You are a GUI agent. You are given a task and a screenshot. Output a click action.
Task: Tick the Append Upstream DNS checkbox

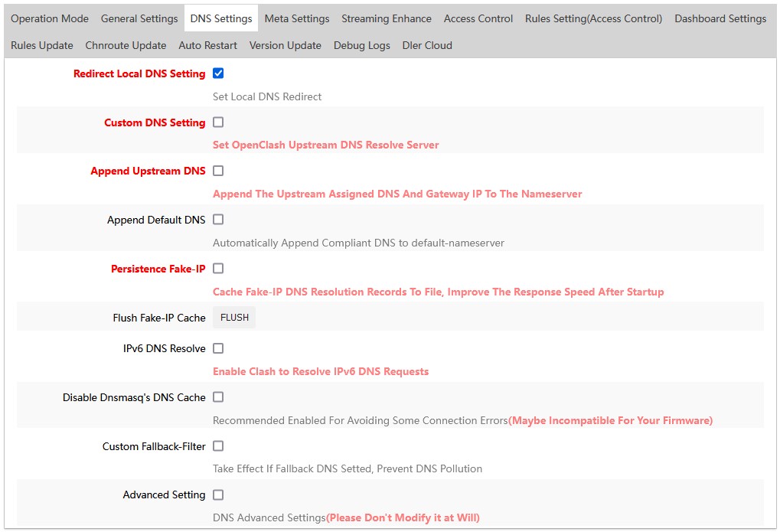(218, 171)
